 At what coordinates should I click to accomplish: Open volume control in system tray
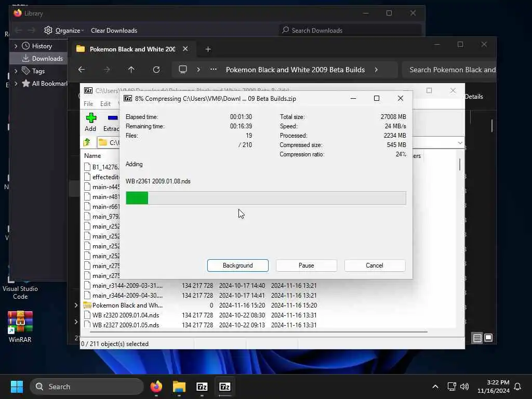pos(464,387)
